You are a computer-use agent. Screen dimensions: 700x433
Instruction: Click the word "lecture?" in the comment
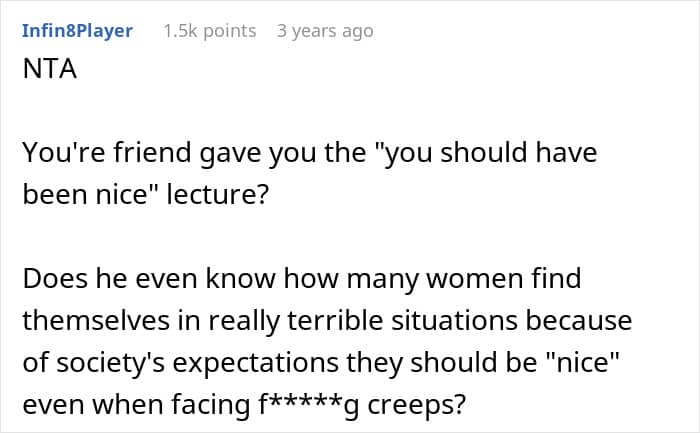click(x=218, y=194)
